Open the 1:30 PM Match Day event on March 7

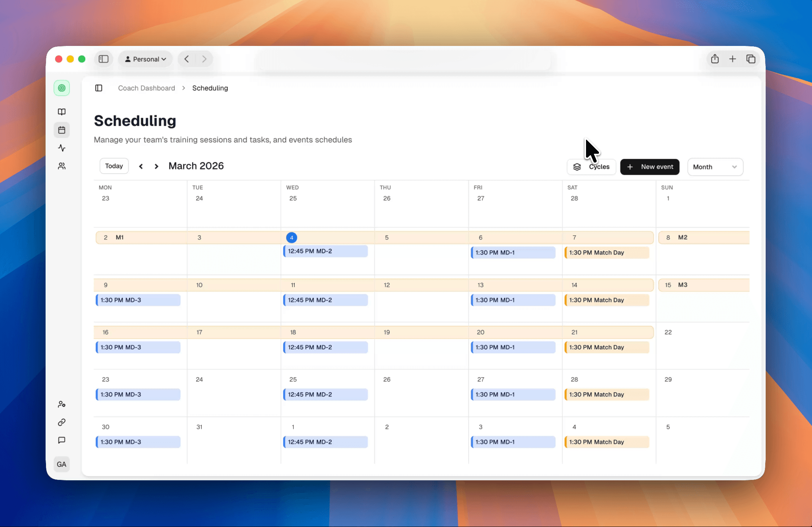pyautogui.click(x=607, y=252)
